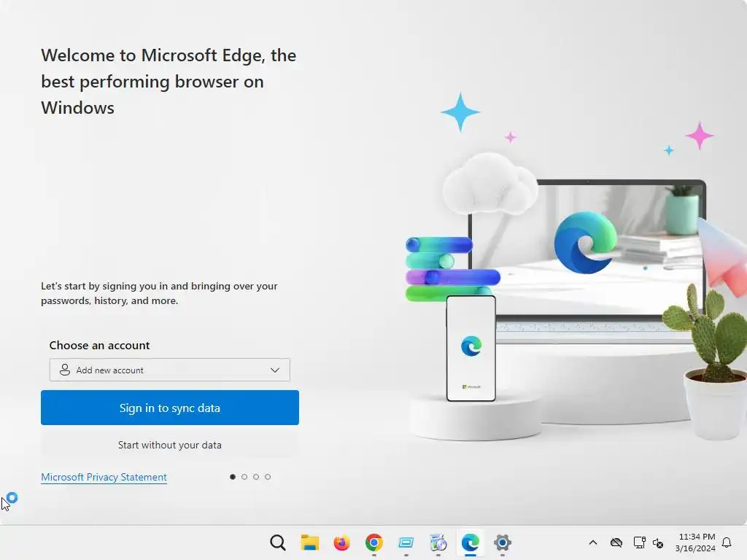Click the Choose an account label
This screenshot has height=560, width=747.
99,345
